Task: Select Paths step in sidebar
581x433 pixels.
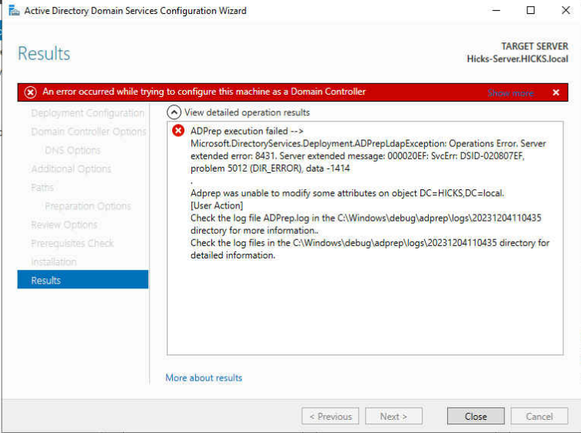Action: pos(42,187)
